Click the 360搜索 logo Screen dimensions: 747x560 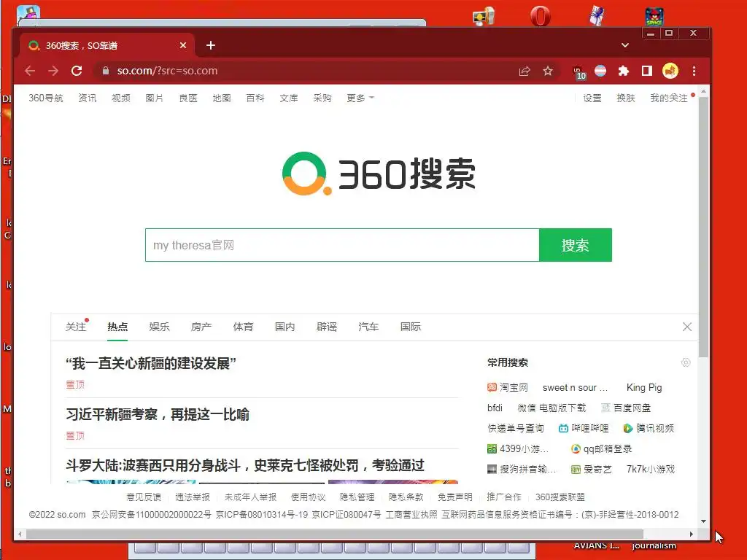[x=379, y=174]
